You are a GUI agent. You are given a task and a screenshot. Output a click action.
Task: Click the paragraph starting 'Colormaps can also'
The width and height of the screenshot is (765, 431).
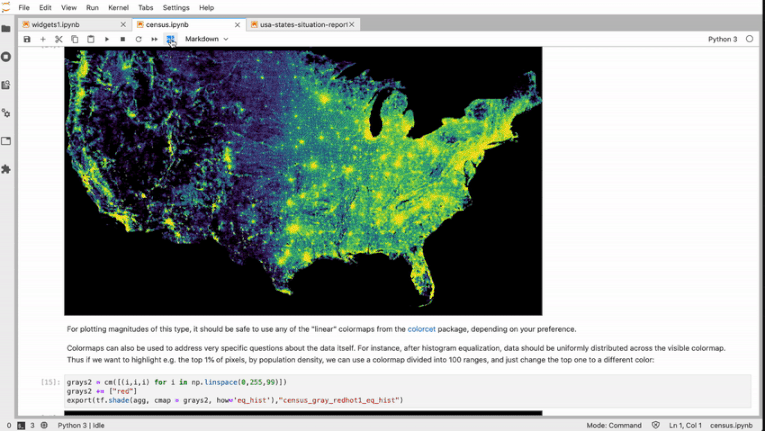tap(396, 354)
